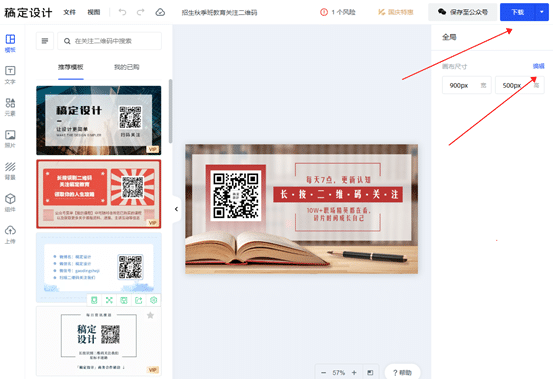
Task: Click the undo arrow in top bar
Action: [x=122, y=12]
